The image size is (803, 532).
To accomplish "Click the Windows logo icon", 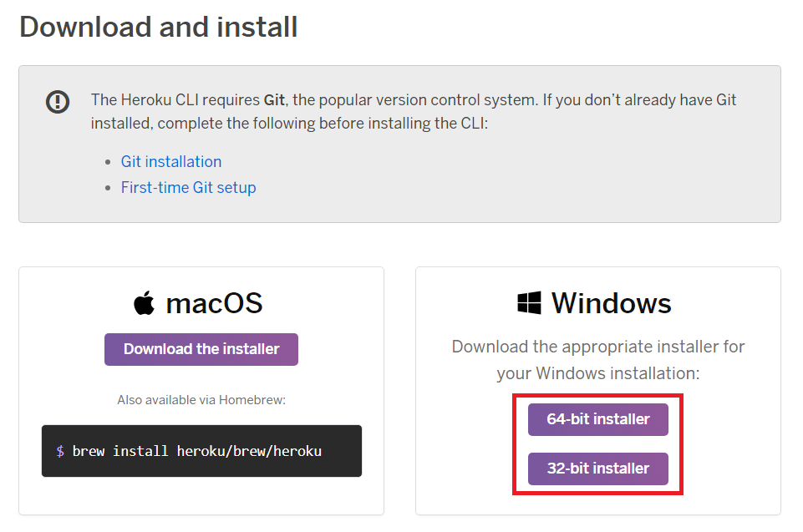I will click(529, 302).
